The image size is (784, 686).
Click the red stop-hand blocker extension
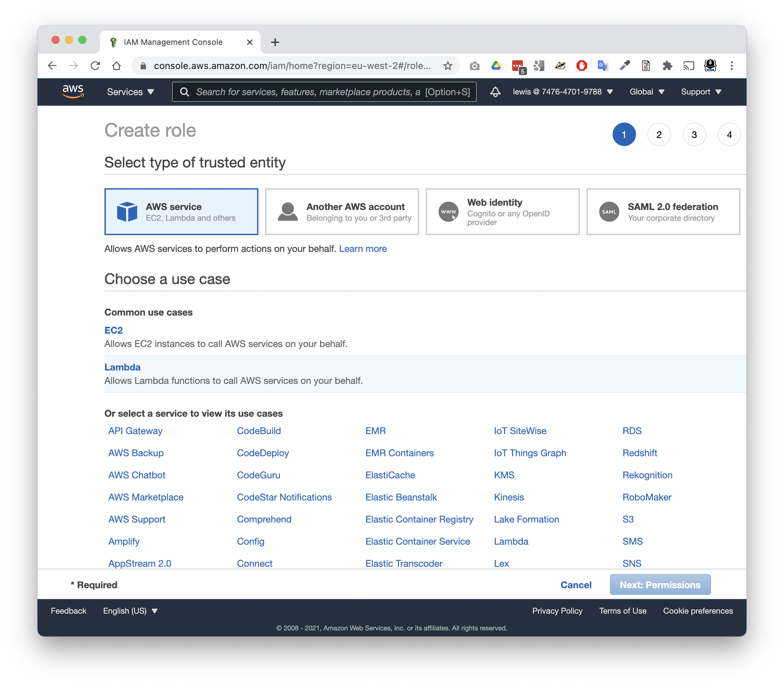tap(581, 66)
